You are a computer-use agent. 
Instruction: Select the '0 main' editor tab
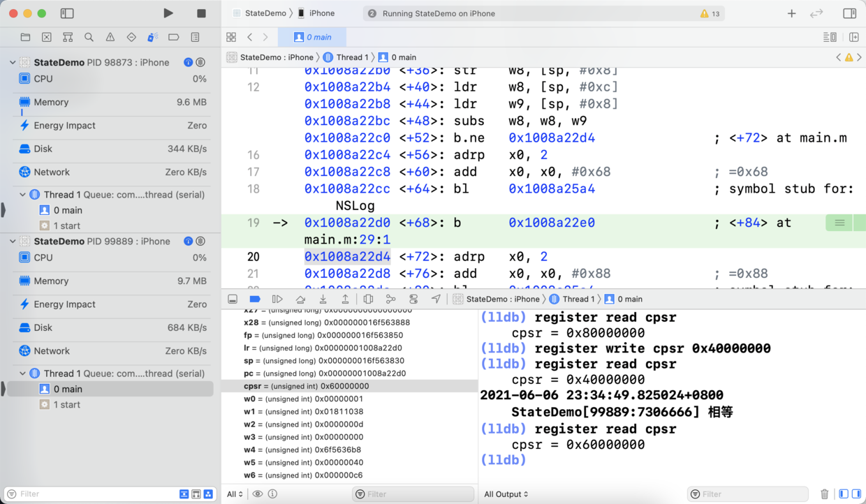(x=312, y=37)
